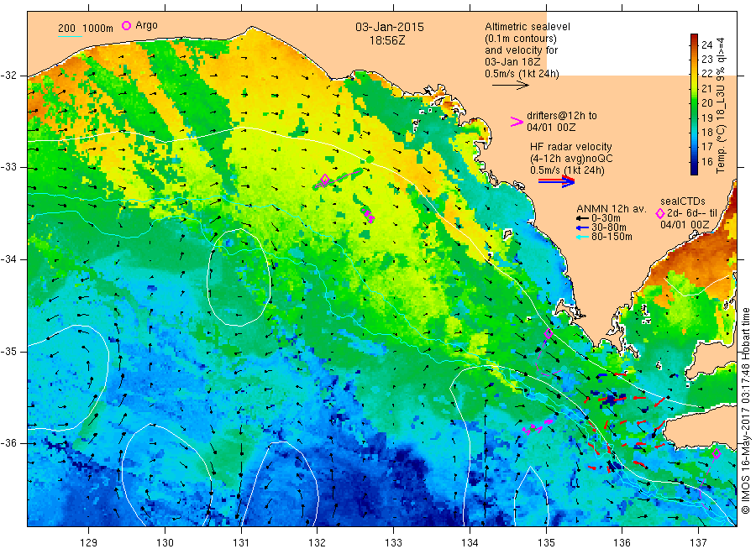Click the blue ANMN 30-80m arrow symbol
Screen dimensions: 756x554
(582, 227)
